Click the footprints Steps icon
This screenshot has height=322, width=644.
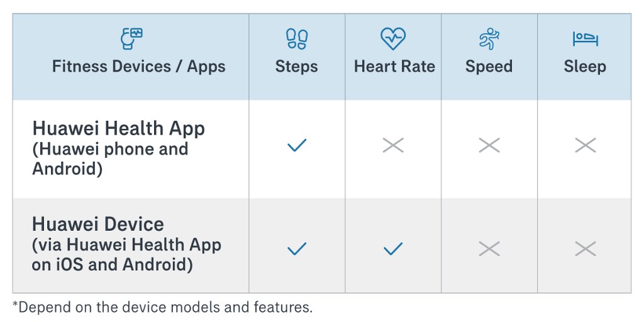pos(297,39)
